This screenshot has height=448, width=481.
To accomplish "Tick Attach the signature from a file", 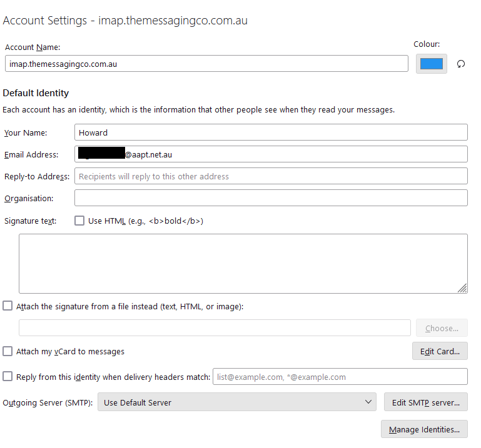I will point(8,306).
